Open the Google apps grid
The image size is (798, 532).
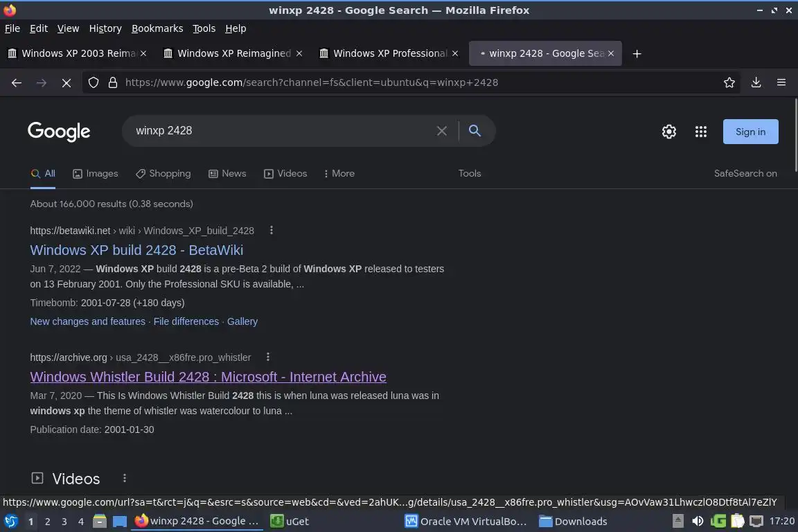[x=701, y=132]
